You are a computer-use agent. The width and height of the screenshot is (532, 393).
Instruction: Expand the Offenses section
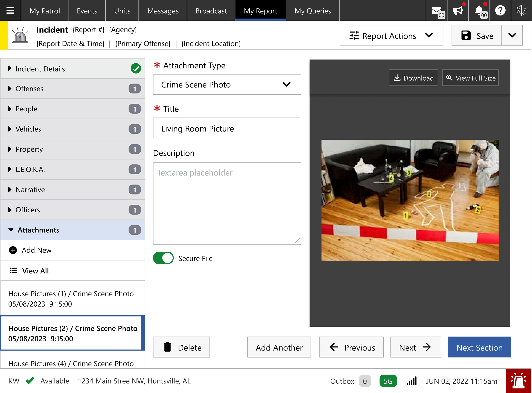[73, 89]
